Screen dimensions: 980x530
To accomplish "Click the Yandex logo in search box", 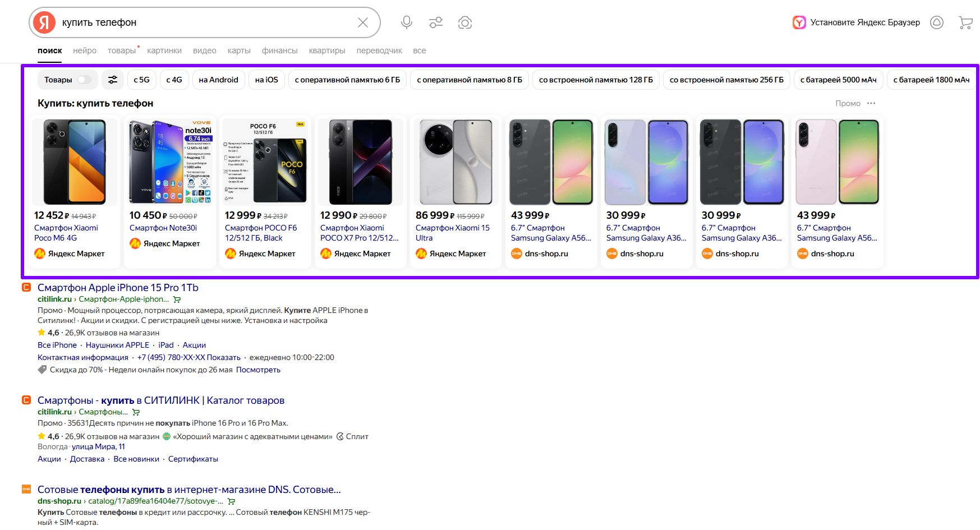I will [44, 22].
